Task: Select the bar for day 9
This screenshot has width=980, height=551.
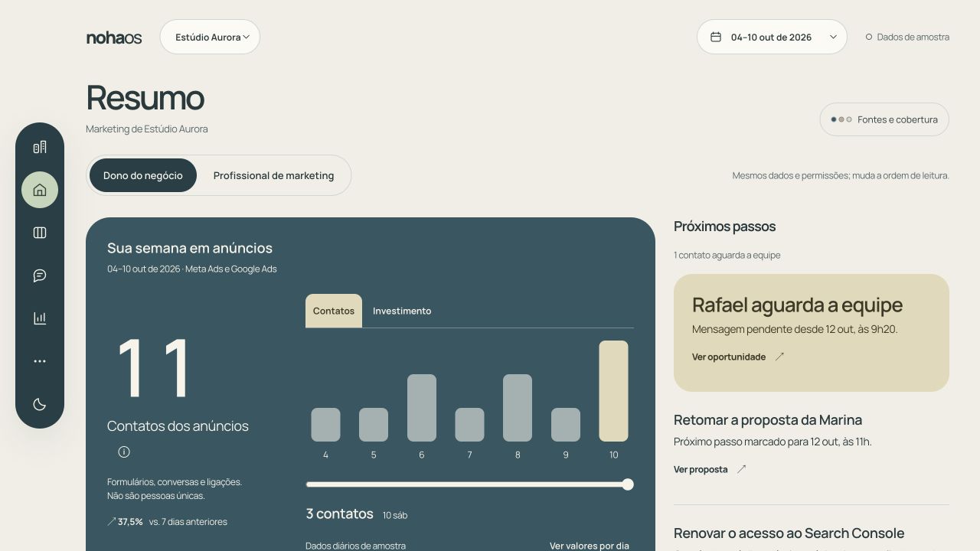Action: [x=566, y=425]
